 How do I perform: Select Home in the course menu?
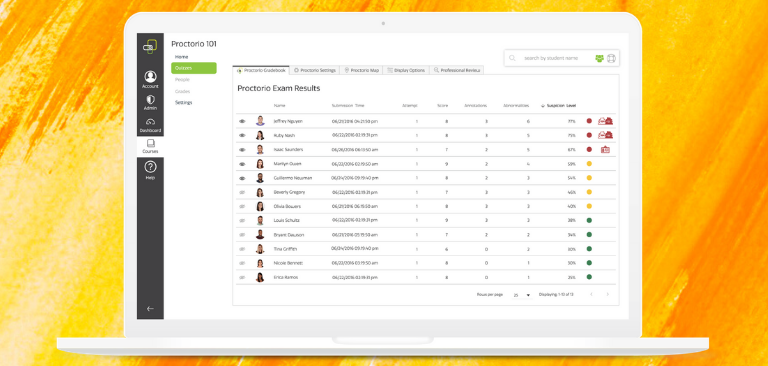pos(182,57)
